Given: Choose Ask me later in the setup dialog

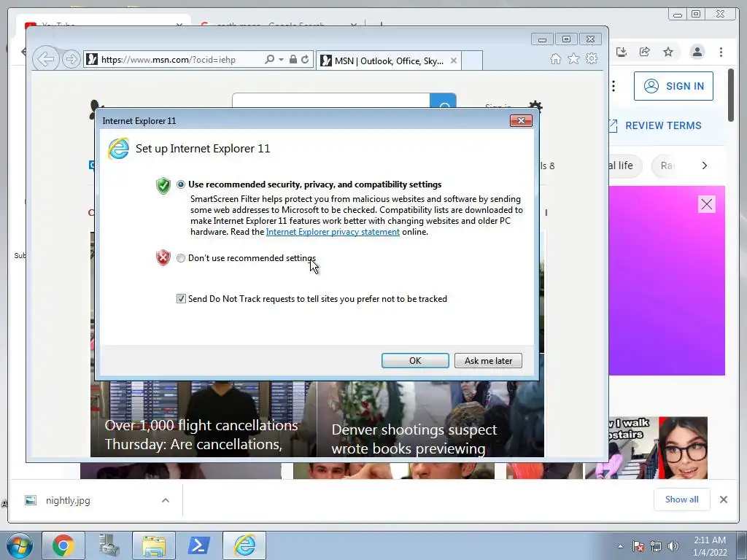Looking at the screenshot, I should (x=488, y=360).
